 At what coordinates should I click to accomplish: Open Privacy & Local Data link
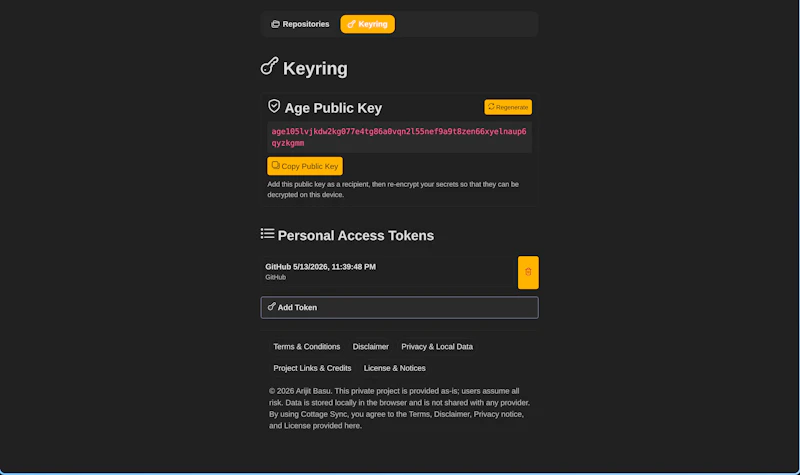point(437,346)
